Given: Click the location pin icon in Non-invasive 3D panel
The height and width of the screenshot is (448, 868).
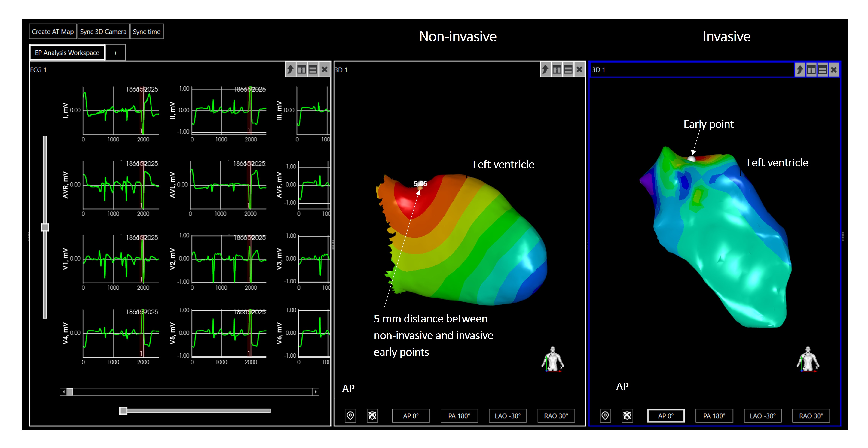Looking at the screenshot, I should coord(350,416).
